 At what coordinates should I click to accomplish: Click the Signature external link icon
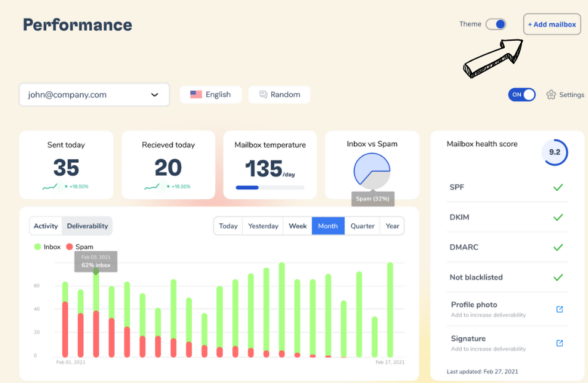(x=560, y=343)
